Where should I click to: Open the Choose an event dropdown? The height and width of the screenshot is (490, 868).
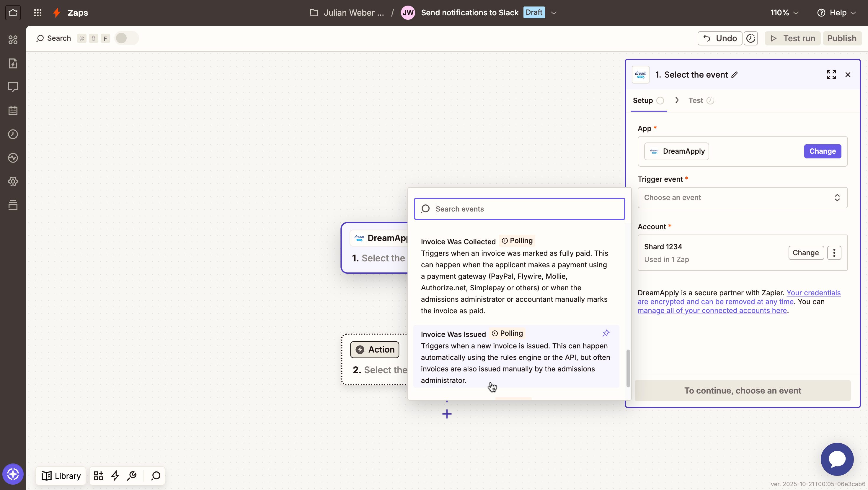[742, 198]
